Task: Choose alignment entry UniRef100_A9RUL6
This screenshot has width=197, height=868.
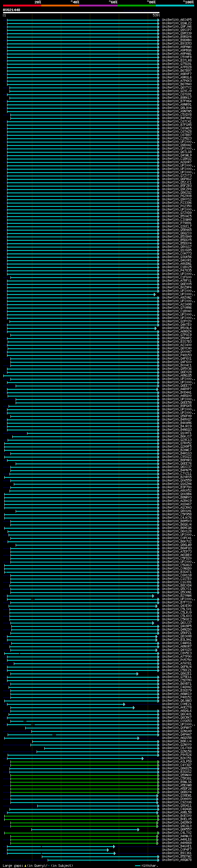Action: pos(176,78)
